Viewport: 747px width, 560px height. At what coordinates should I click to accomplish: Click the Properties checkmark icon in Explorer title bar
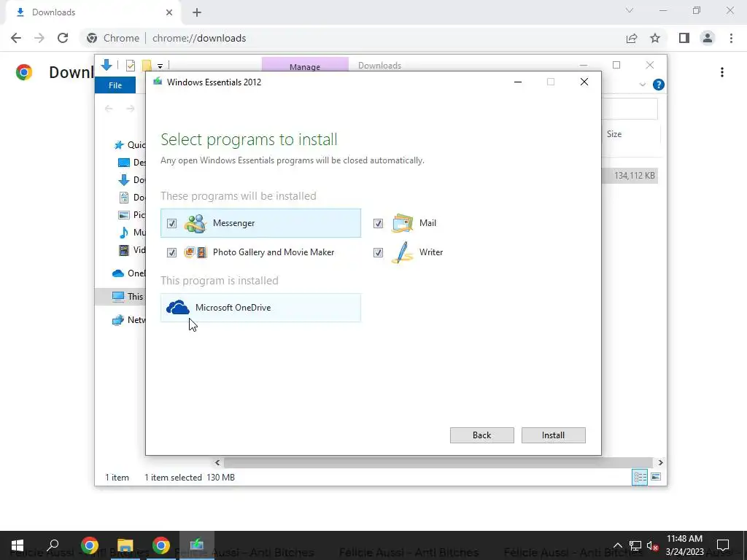point(130,66)
